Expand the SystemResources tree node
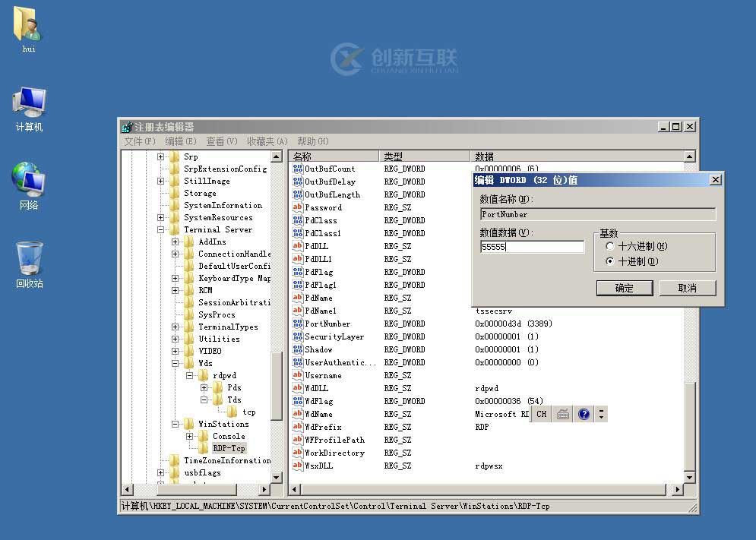756x540 pixels. tap(160, 217)
